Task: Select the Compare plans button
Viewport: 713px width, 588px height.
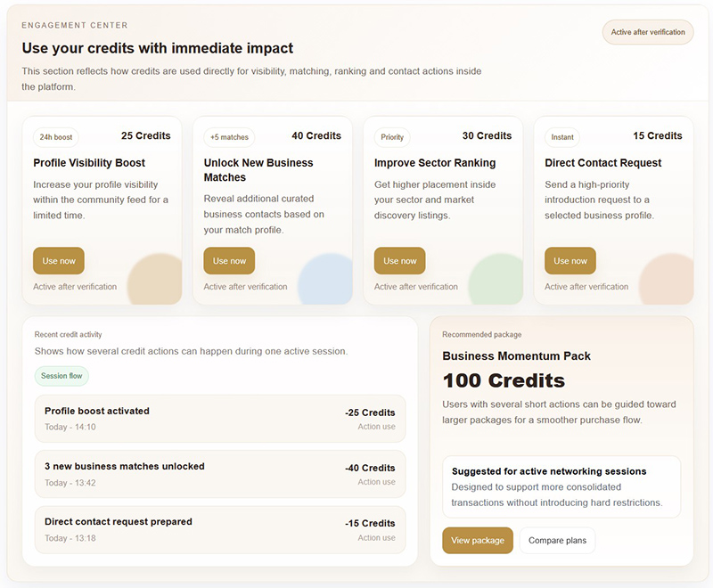Action: [x=558, y=540]
